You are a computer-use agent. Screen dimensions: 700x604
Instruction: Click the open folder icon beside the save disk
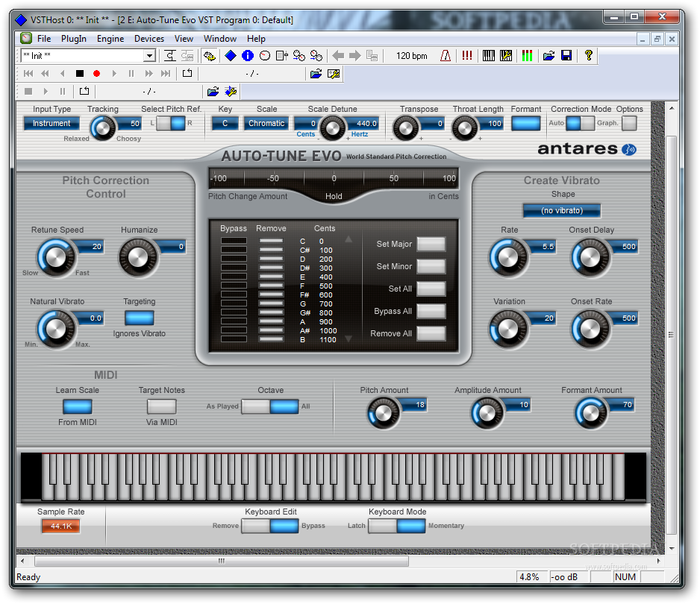coord(549,56)
